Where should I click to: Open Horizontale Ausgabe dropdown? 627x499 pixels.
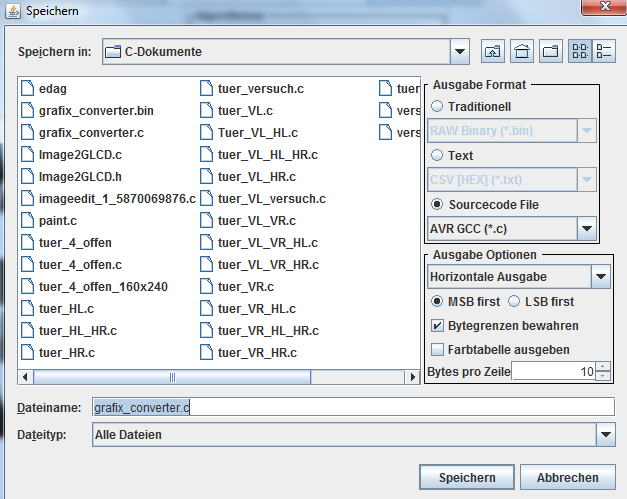coord(601,276)
